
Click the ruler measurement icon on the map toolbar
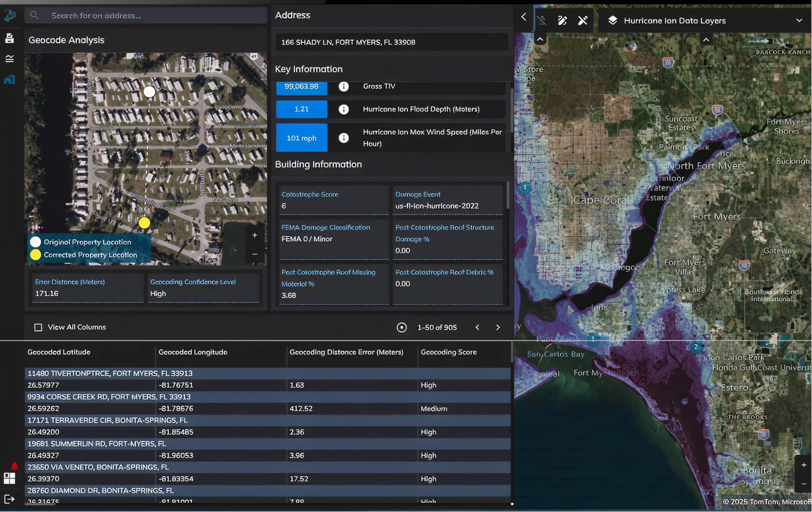point(542,20)
